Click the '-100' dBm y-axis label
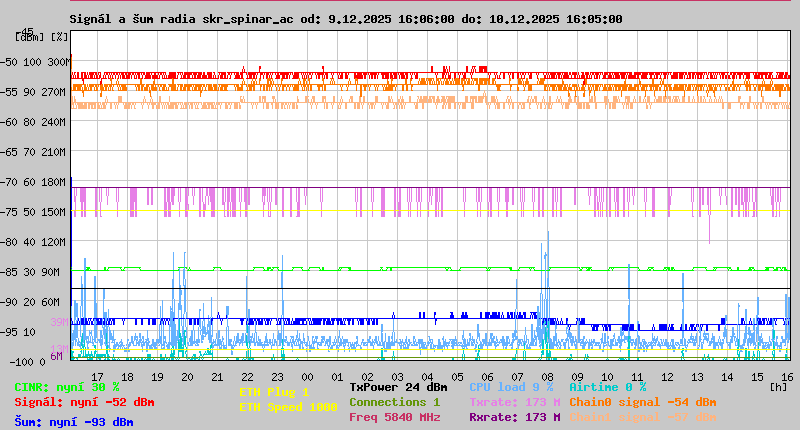The width and height of the screenshot is (800, 430). tap(21, 362)
